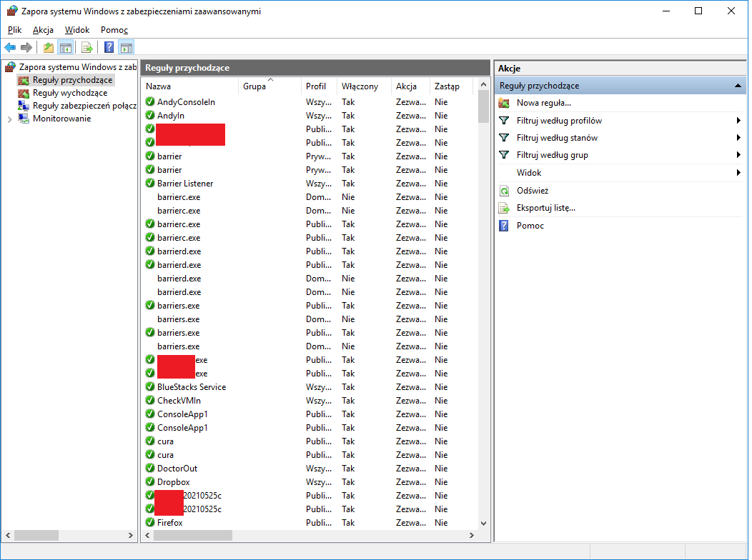
Task: Click the Up one level folder icon
Action: (49, 47)
